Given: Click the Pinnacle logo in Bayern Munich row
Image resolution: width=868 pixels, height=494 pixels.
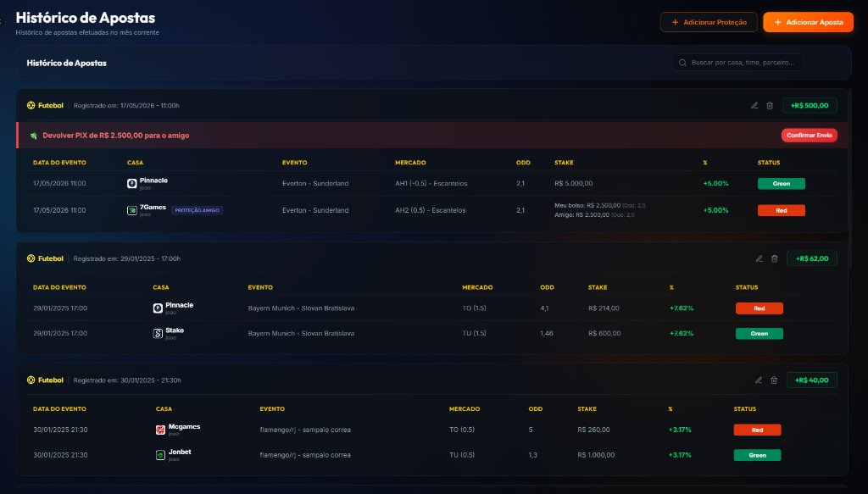Looking at the screenshot, I should 158,308.
